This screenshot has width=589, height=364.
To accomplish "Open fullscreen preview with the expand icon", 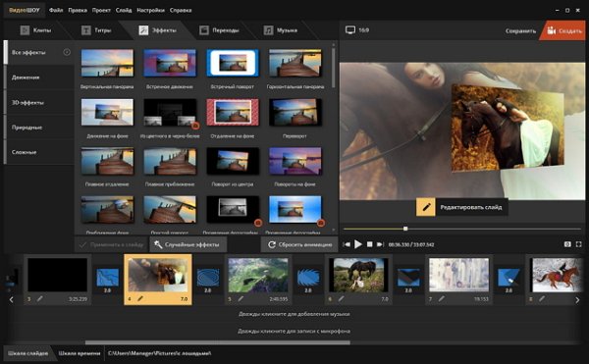I will click(579, 244).
